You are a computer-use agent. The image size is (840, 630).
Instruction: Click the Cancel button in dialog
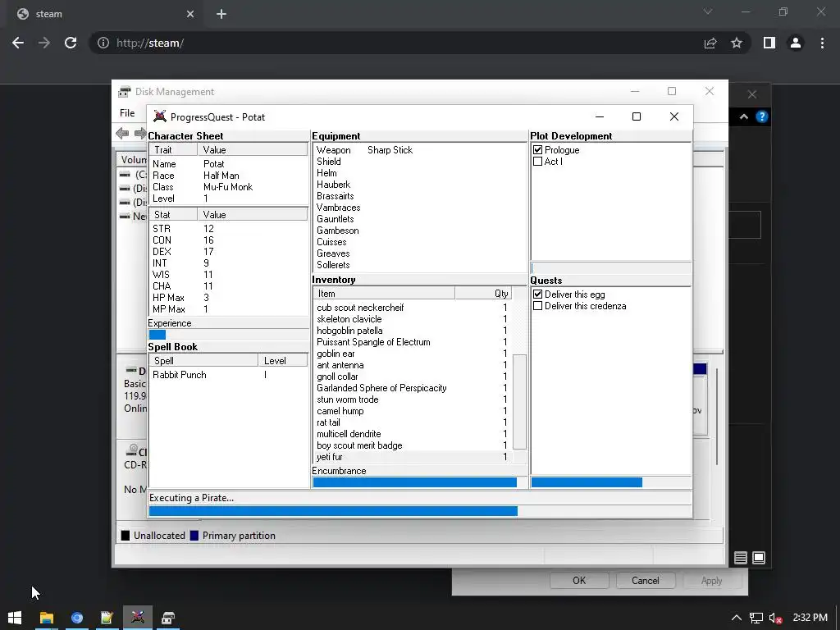tap(645, 581)
